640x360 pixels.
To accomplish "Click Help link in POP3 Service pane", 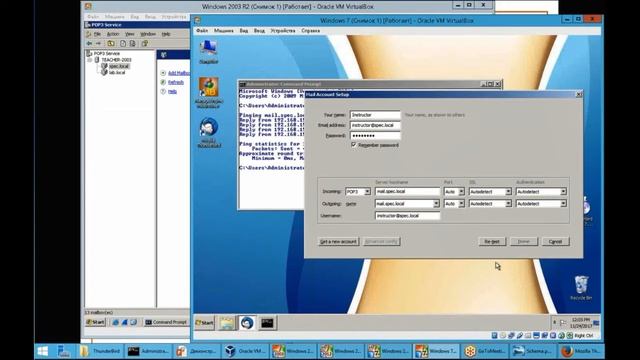I will [x=172, y=92].
